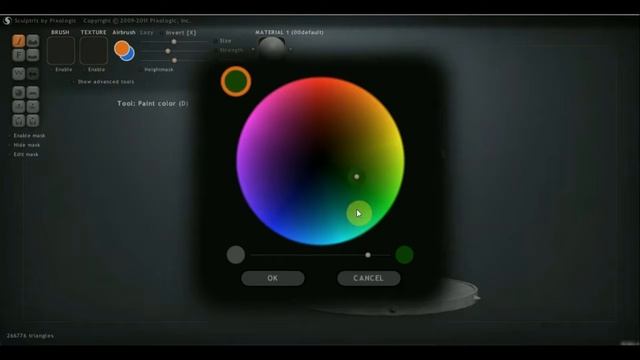Click the dark green current color circle
Image resolution: width=640 pixels, height=360 pixels.
click(236, 81)
